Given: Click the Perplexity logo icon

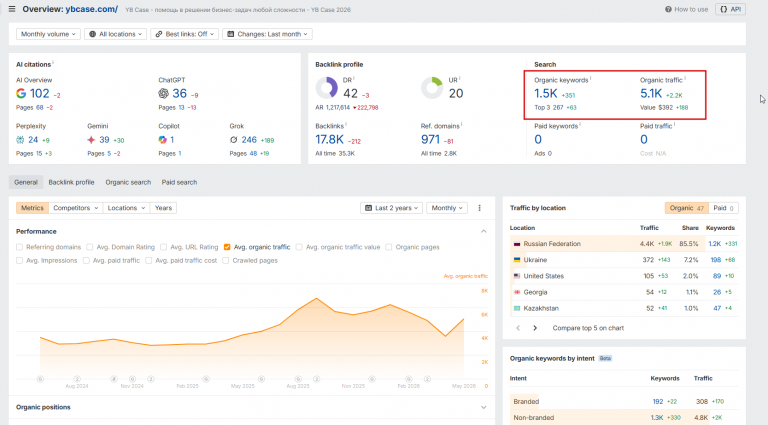Looking at the screenshot, I should [x=20, y=140].
